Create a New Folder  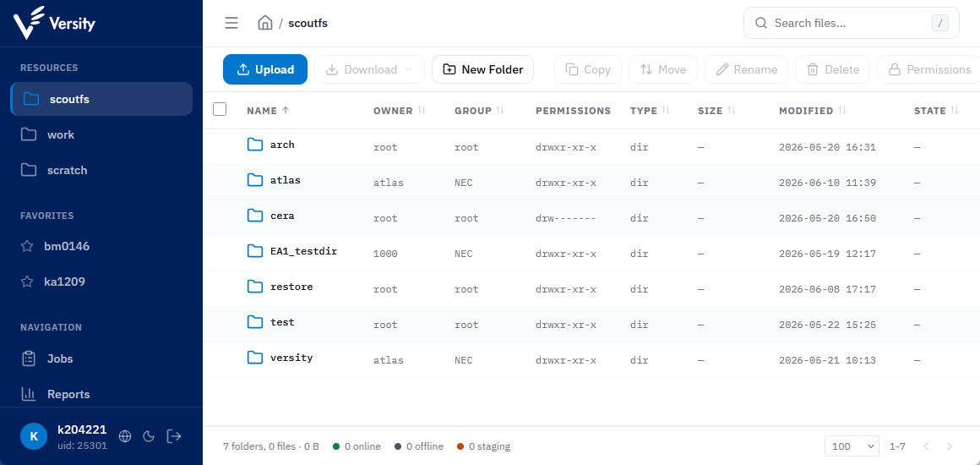pos(482,69)
